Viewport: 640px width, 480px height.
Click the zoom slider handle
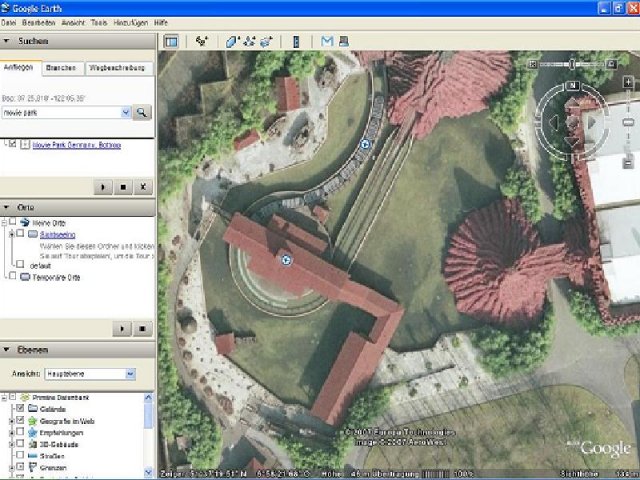click(628, 122)
